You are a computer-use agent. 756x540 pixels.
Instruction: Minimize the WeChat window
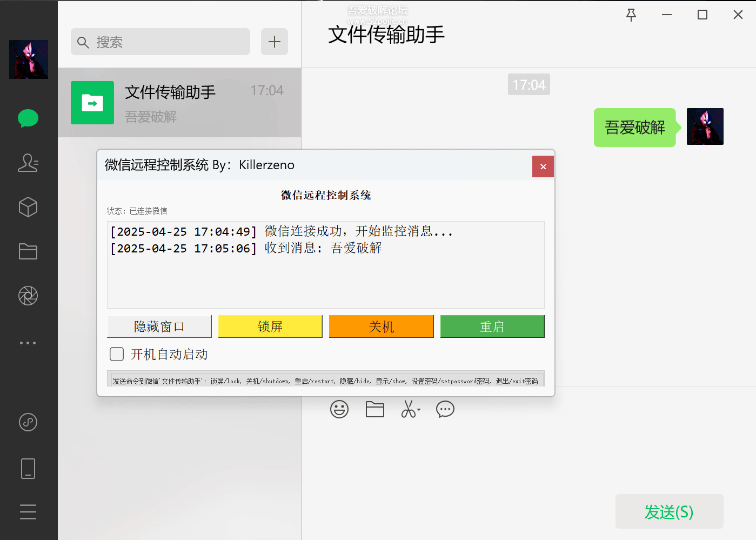667,15
